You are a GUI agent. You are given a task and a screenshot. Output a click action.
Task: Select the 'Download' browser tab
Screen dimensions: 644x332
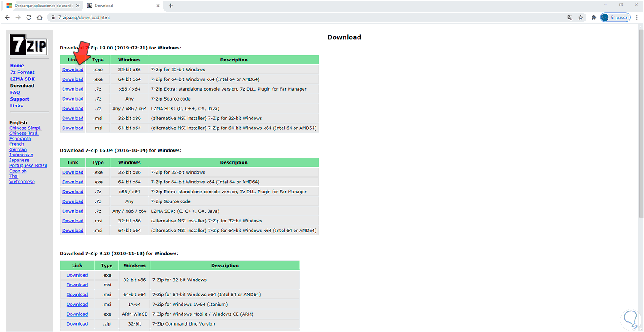[x=123, y=6]
